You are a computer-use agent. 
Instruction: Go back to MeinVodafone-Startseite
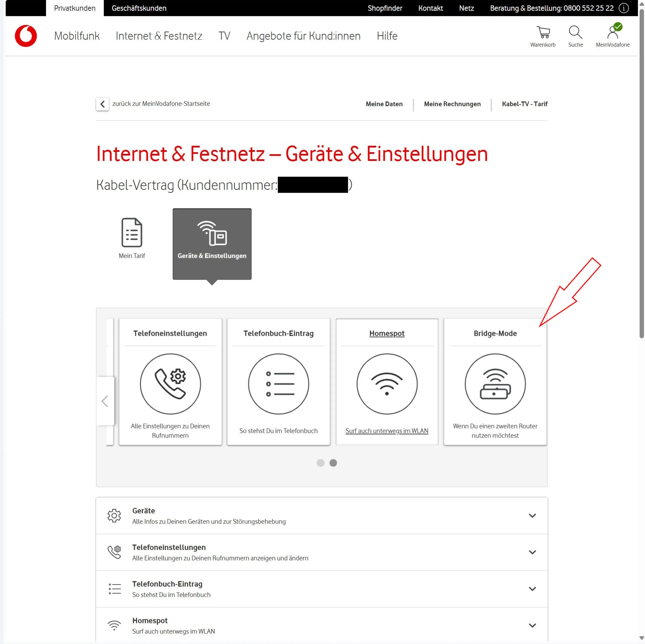(103, 104)
